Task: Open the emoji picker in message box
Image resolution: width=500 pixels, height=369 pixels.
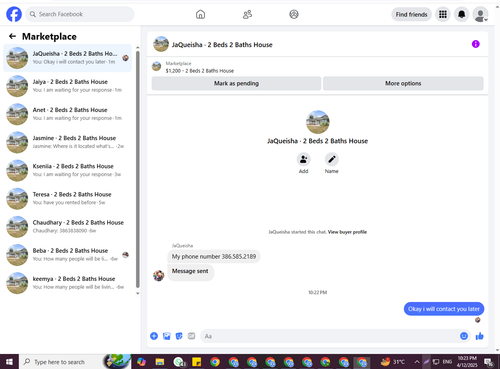Action: pyautogui.click(x=464, y=336)
